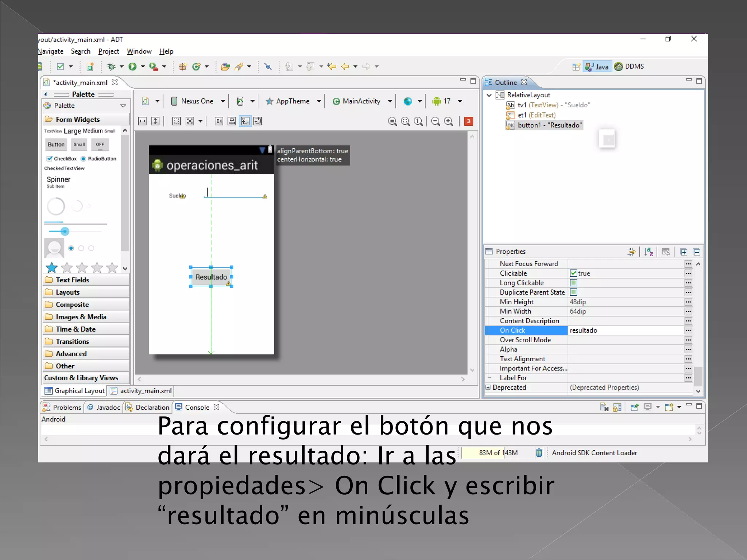This screenshot has width=747, height=560.
Task: Toggle the Long Clickable checkbox
Action: click(573, 283)
